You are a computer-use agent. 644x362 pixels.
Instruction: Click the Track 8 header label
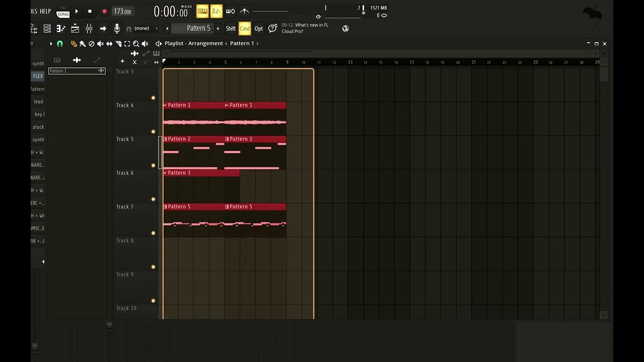coord(125,241)
